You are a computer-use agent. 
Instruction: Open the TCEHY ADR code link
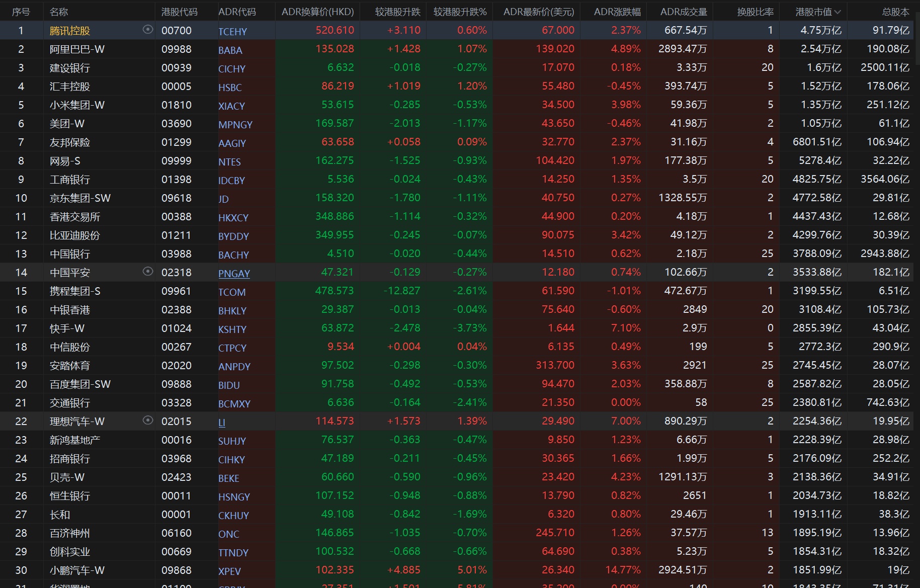(232, 32)
